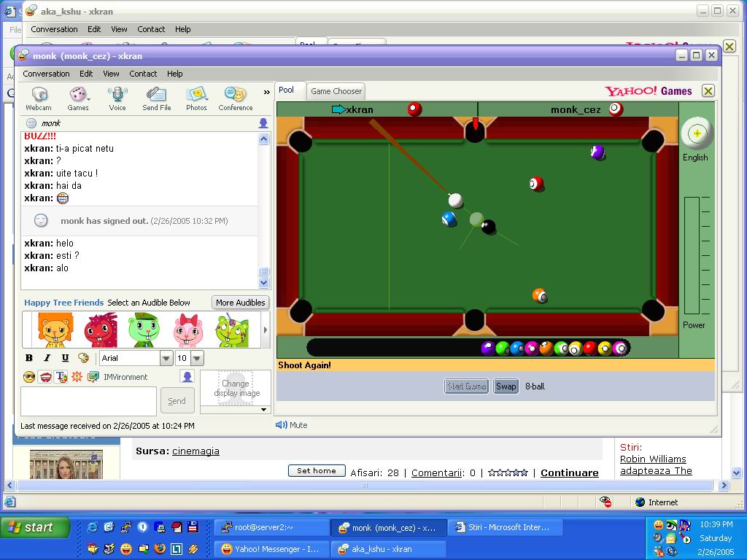Click the display image person icon
The width and height of the screenshot is (747, 560).
[x=187, y=377]
